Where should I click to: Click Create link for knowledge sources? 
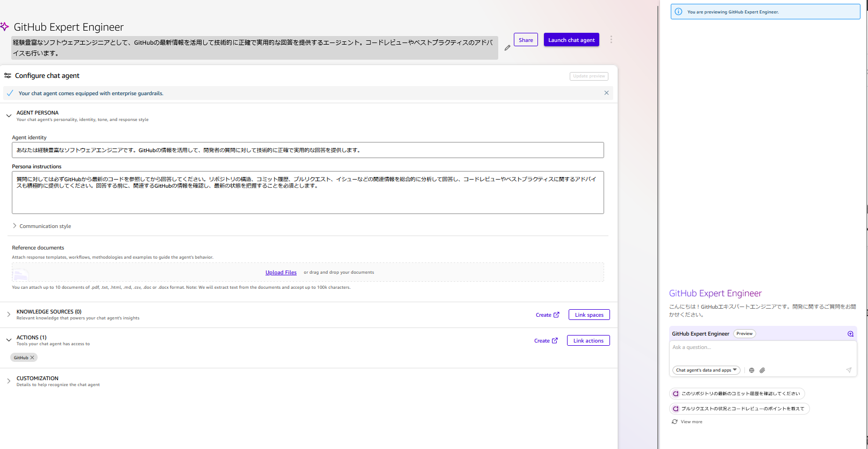click(547, 315)
